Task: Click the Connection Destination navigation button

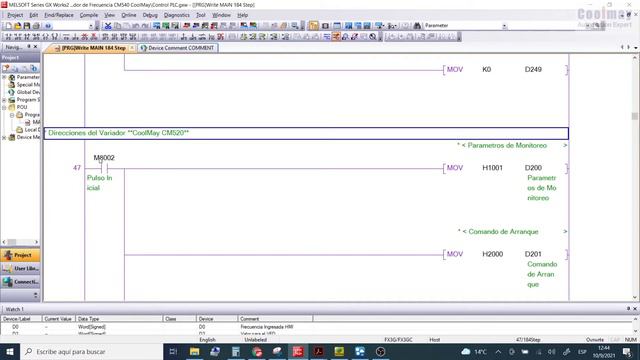Action: pyautogui.click(x=20, y=282)
